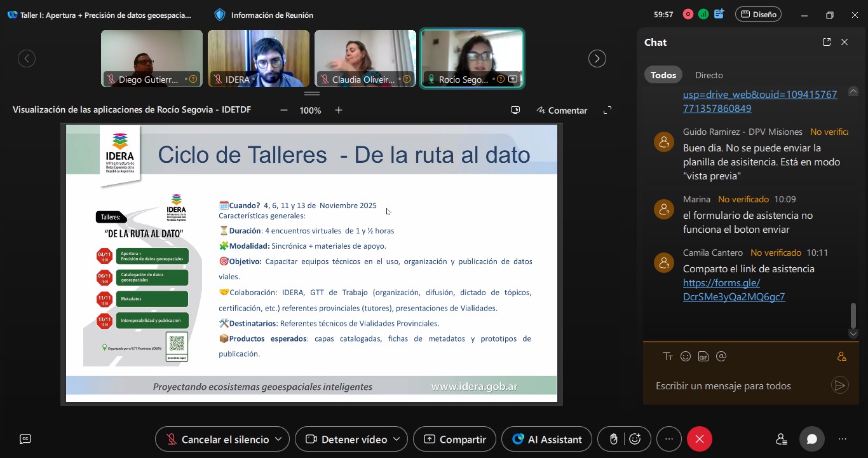
Task: Toggle closed captions
Action: pyautogui.click(x=25, y=439)
